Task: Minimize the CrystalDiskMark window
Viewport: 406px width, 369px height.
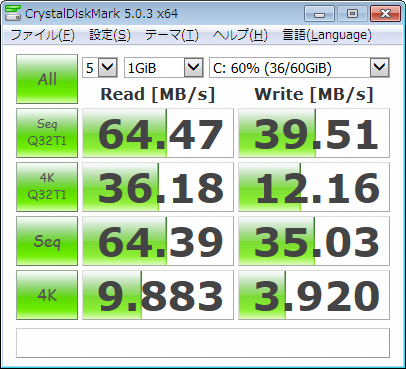Action: tap(319, 14)
